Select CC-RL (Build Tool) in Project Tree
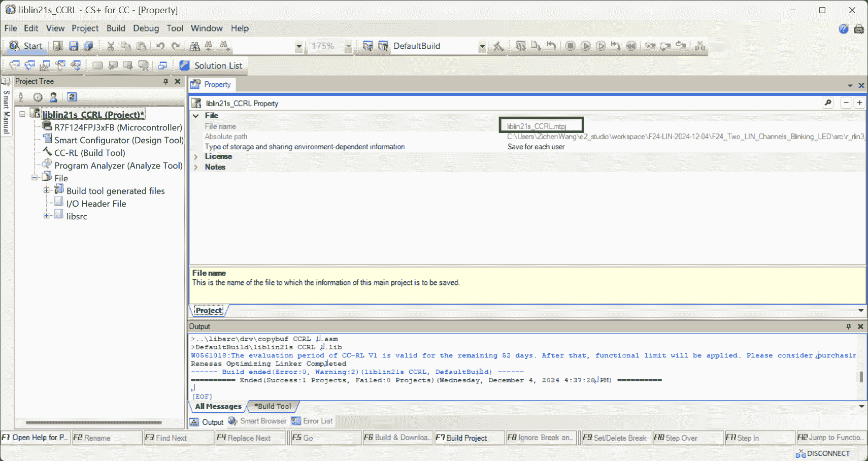The width and height of the screenshot is (868, 461). [x=89, y=153]
